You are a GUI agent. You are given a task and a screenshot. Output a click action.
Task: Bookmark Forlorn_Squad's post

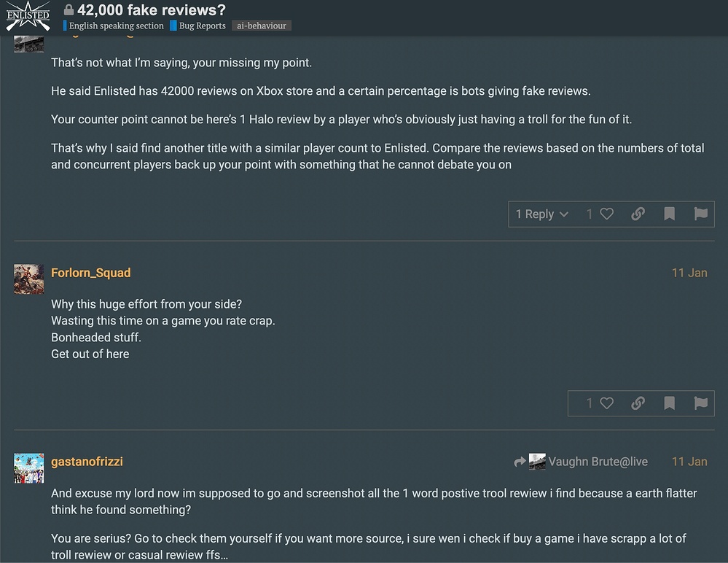[669, 403]
